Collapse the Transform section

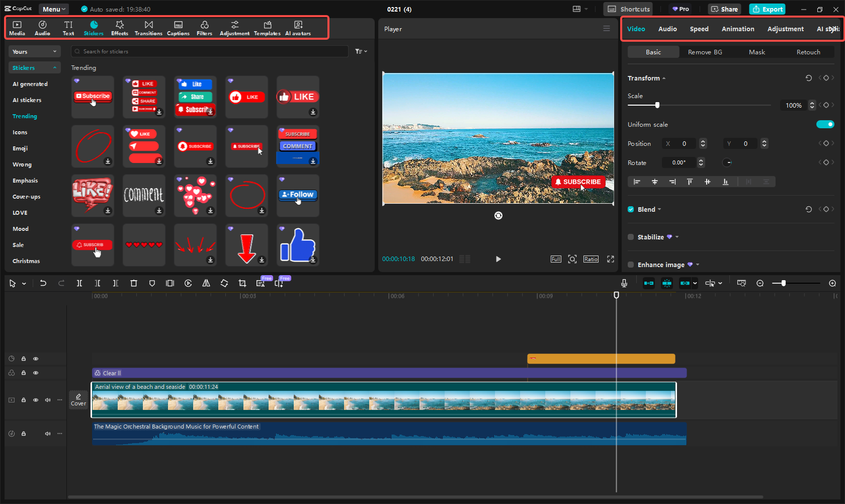click(x=663, y=78)
